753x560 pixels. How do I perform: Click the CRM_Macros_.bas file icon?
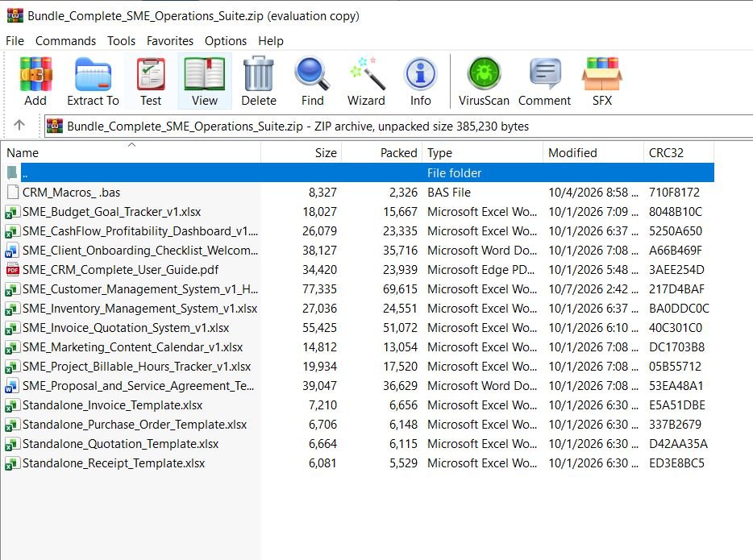tap(13, 192)
